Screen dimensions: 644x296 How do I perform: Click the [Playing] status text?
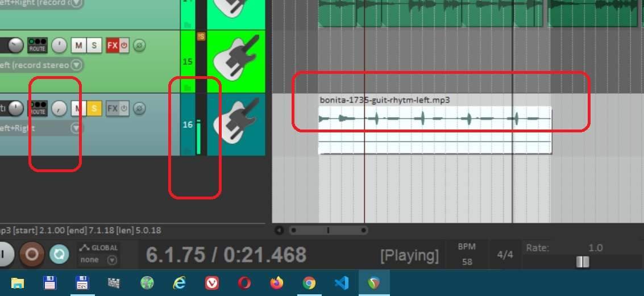click(409, 256)
